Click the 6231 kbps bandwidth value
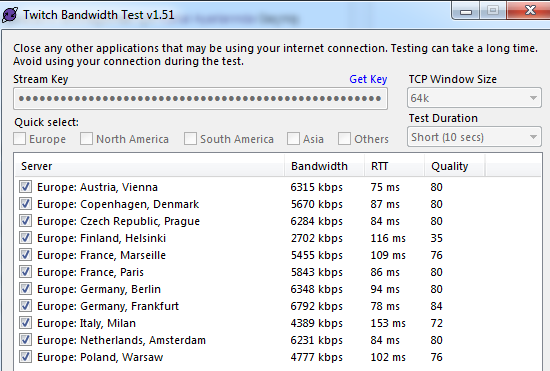550x371 pixels. click(316, 340)
